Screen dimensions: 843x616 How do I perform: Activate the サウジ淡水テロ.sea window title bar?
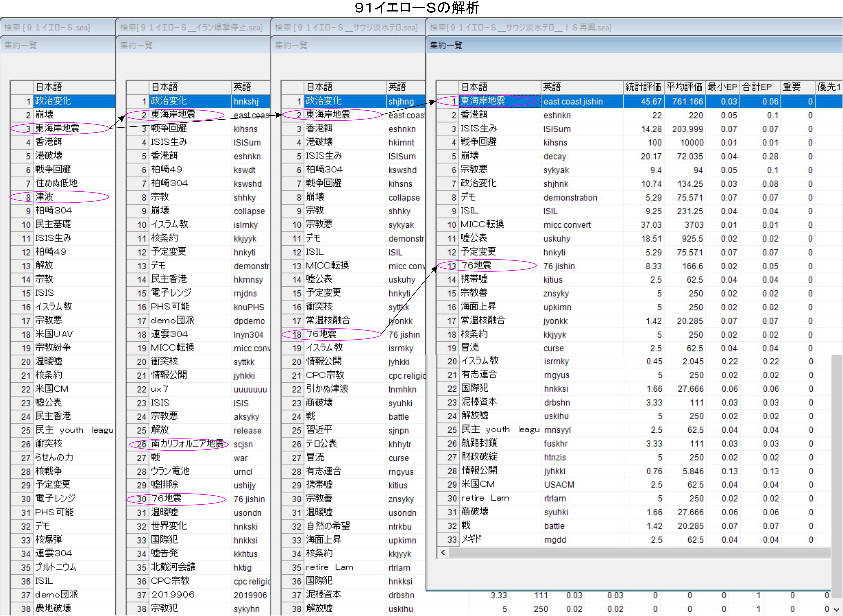pyautogui.click(x=346, y=28)
